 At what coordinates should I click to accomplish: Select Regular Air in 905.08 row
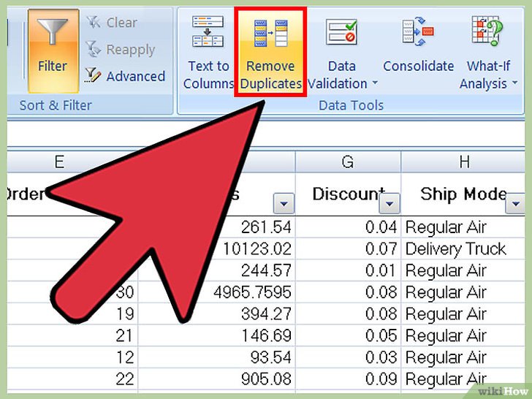(463, 379)
